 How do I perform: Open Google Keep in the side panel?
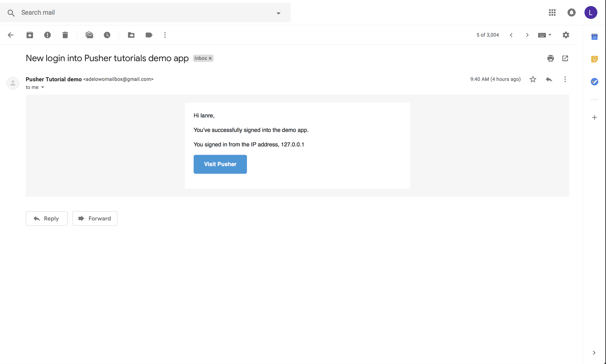point(594,59)
